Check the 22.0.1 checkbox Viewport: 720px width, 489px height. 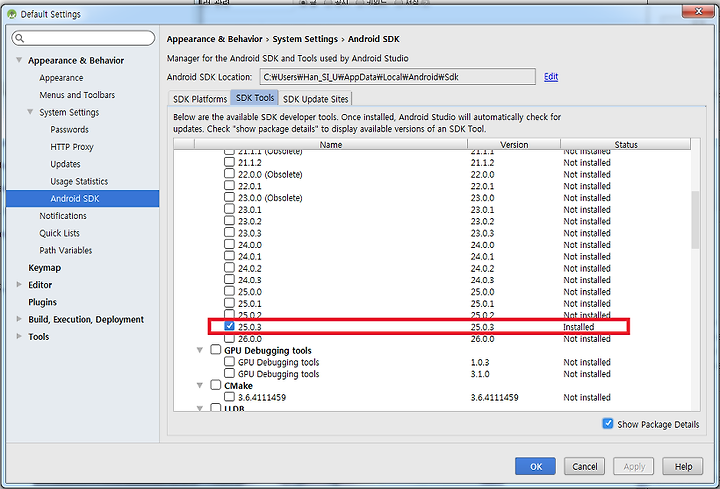click(x=229, y=185)
